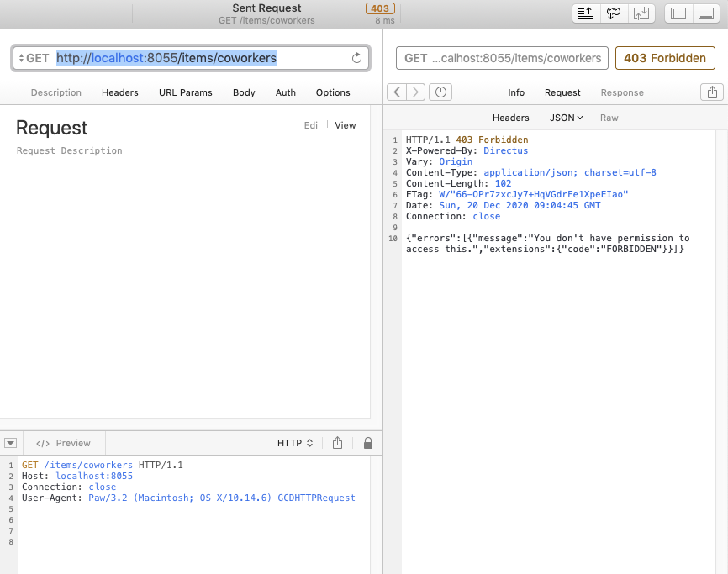Click the ETag header value

pos(534,194)
